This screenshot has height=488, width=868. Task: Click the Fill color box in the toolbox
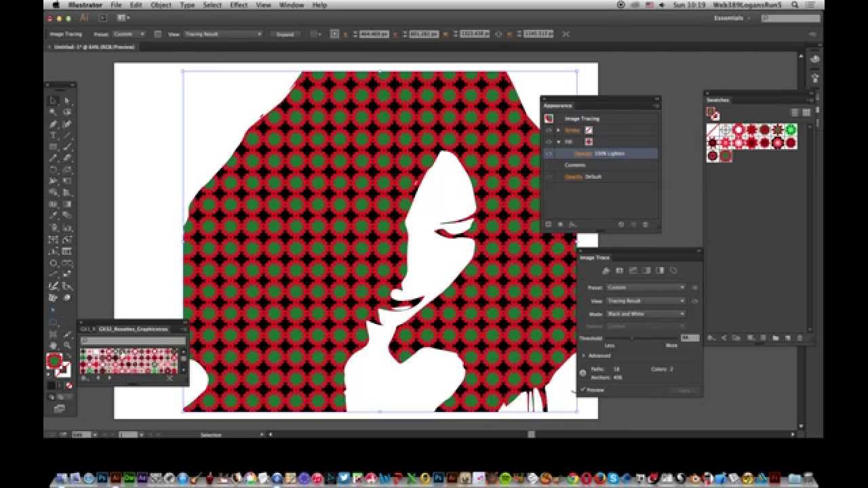[54, 361]
